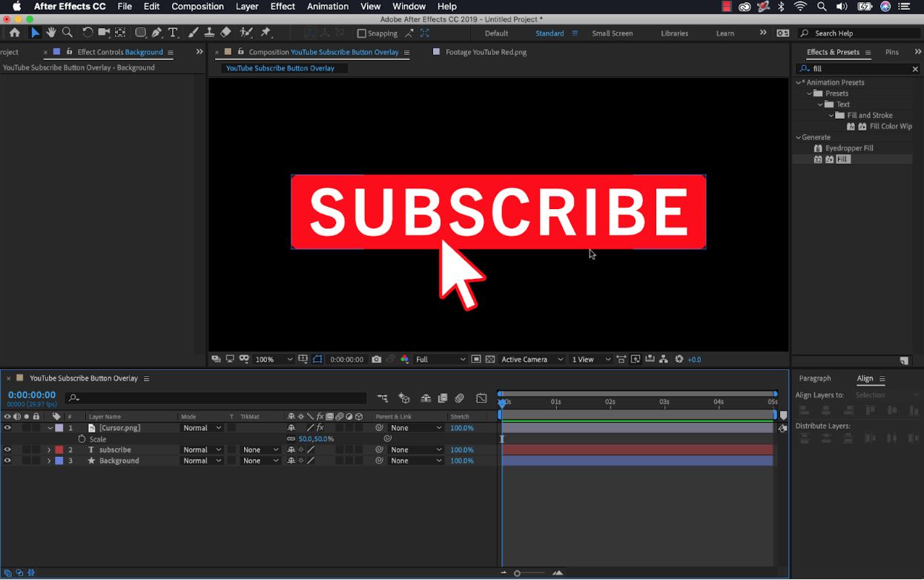Viewport: 924px width, 580px height.
Task: Take a snapshot of the composition viewer
Action: coord(377,359)
